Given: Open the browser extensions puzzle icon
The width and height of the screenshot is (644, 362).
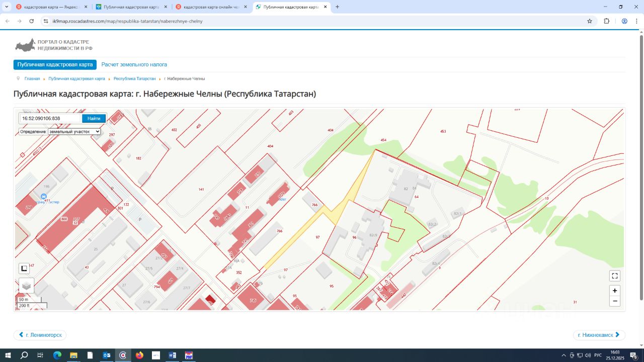Looking at the screenshot, I should tap(606, 21).
